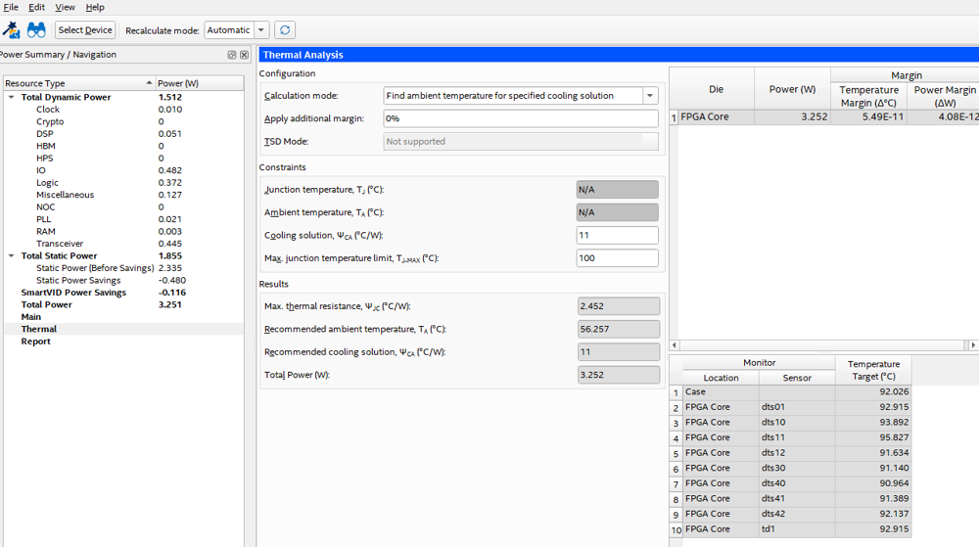
Task: Click the dts11 sensor cell
Action: pos(797,437)
